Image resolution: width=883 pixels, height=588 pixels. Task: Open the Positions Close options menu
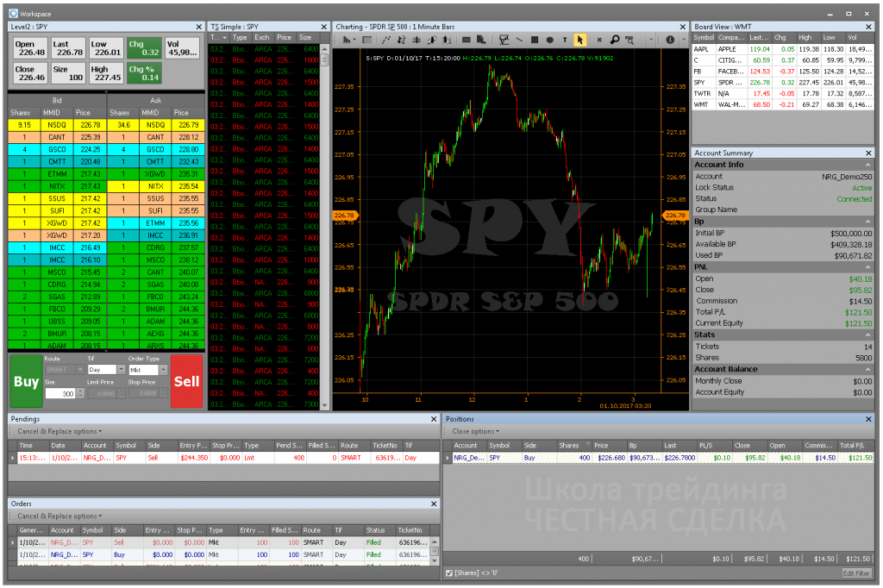(x=476, y=431)
